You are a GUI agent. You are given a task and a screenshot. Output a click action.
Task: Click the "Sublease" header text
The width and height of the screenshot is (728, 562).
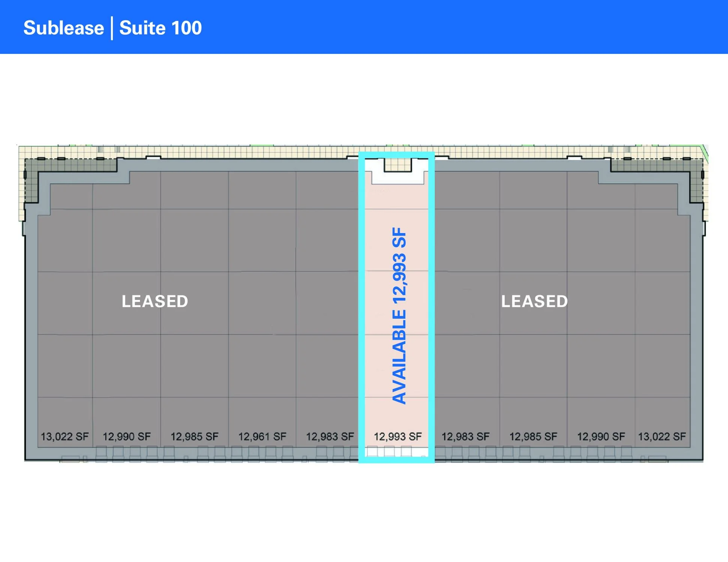pyautogui.click(x=63, y=28)
